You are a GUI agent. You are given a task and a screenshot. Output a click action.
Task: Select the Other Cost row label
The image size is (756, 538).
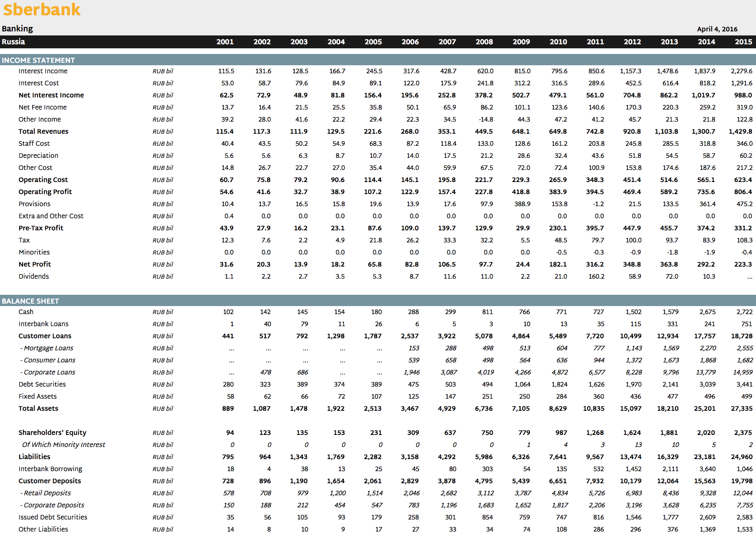(35, 168)
